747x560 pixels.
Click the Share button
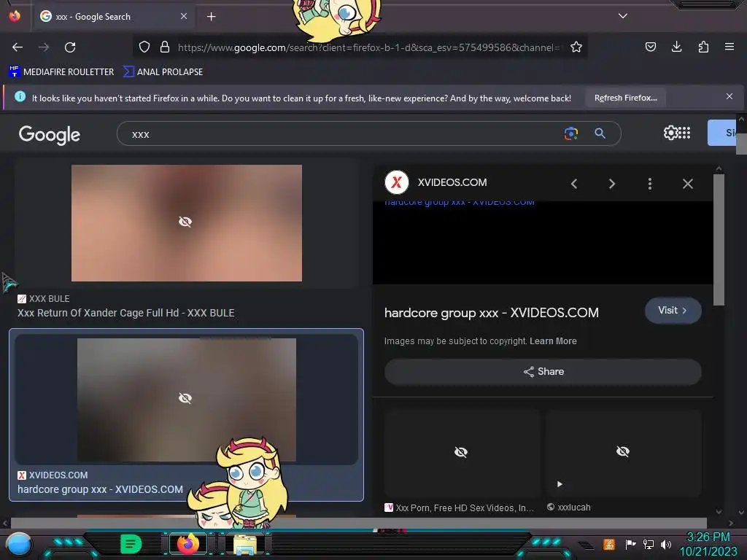pos(543,371)
